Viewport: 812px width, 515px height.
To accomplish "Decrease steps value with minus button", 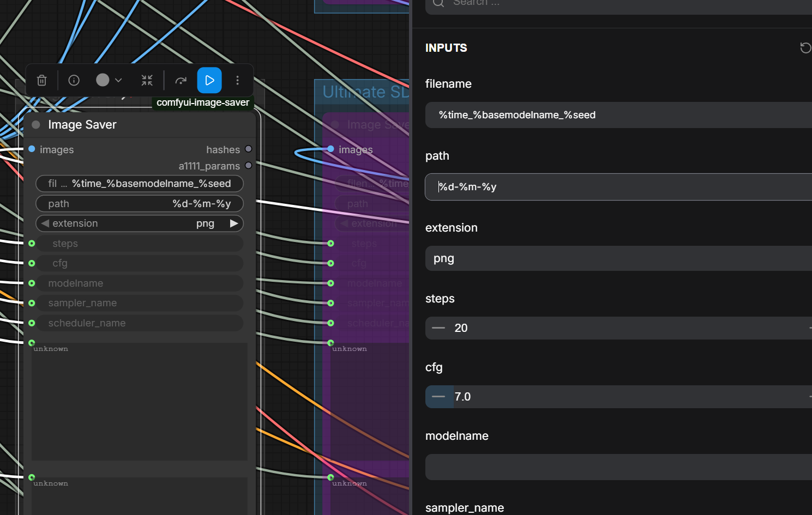I will click(438, 328).
